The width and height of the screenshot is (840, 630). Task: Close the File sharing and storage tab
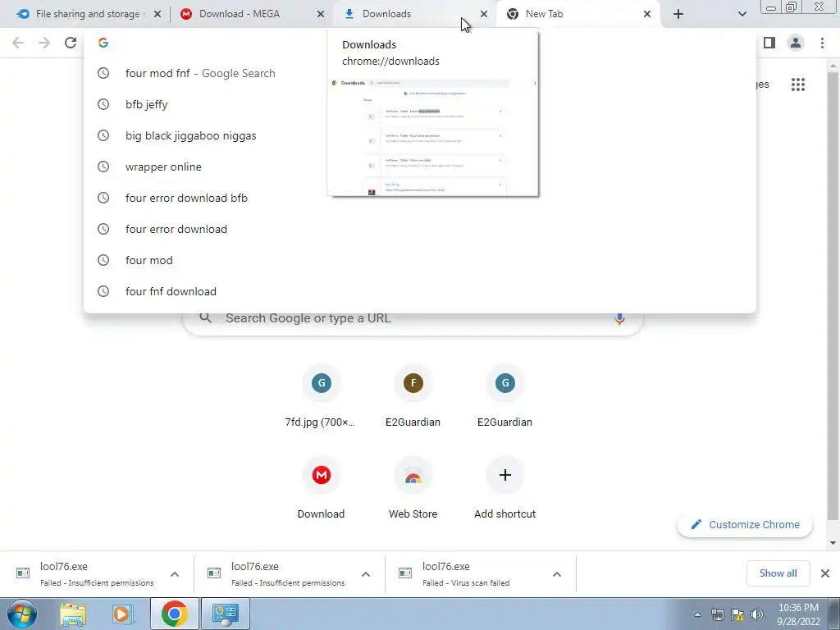point(157,15)
